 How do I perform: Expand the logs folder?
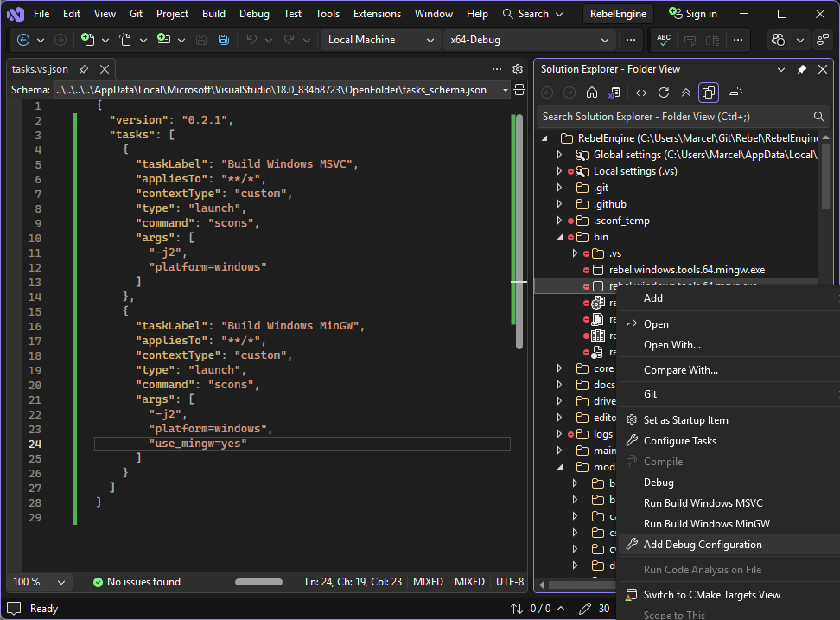click(x=560, y=434)
